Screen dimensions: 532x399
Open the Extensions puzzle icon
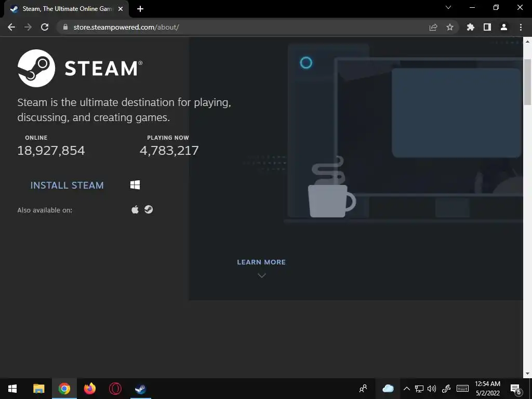pos(471,27)
